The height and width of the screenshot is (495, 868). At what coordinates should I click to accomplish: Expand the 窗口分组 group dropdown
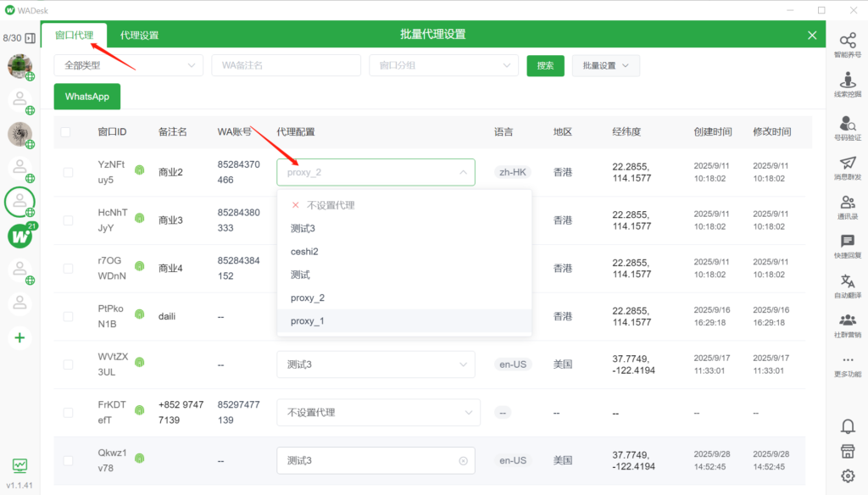click(443, 65)
